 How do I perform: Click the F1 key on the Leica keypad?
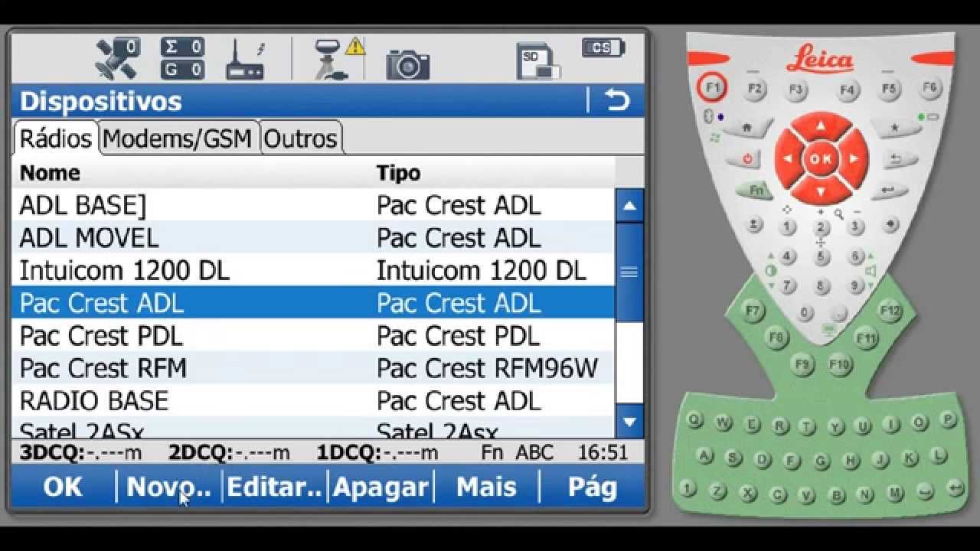click(x=713, y=87)
